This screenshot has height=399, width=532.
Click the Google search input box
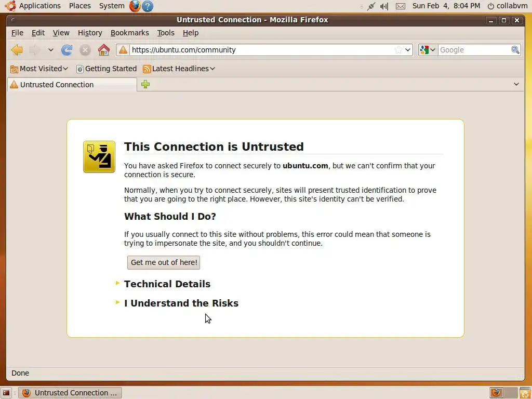[474, 50]
